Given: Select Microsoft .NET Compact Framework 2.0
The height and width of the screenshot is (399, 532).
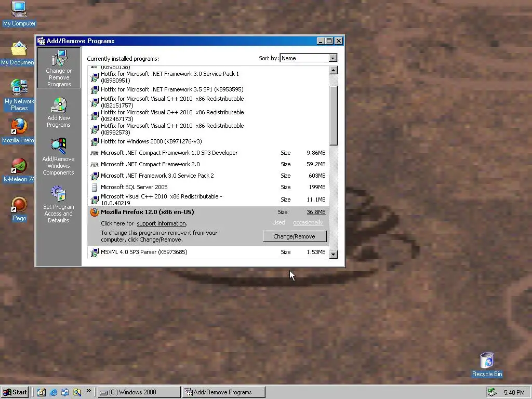Looking at the screenshot, I should pyautogui.click(x=208, y=165).
